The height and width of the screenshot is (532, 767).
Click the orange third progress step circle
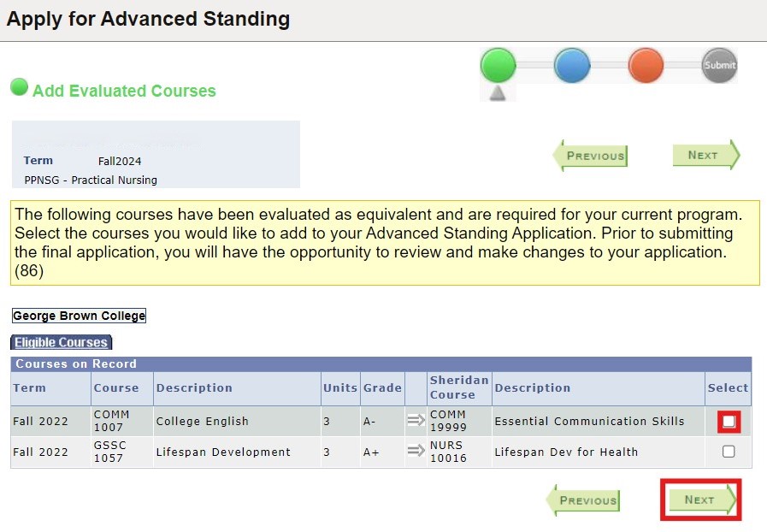tap(646, 65)
